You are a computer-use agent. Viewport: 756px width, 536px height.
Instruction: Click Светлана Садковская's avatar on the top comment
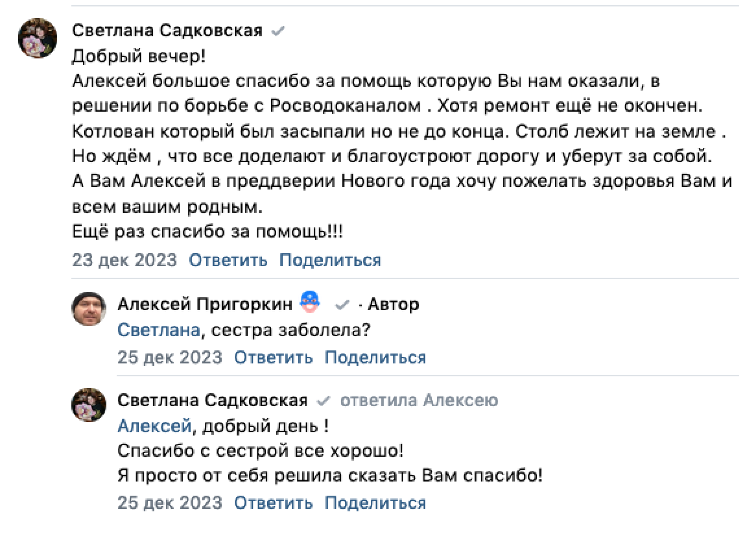(37, 38)
